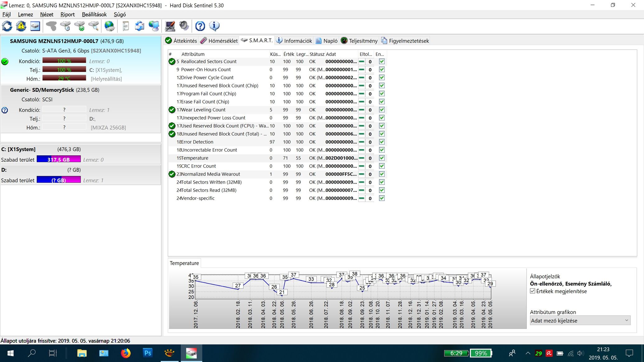This screenshot has width=644, height=362.
Task: Open File Explorer from the taskbar
Action: pyautogui.click(x=82, y=353)
